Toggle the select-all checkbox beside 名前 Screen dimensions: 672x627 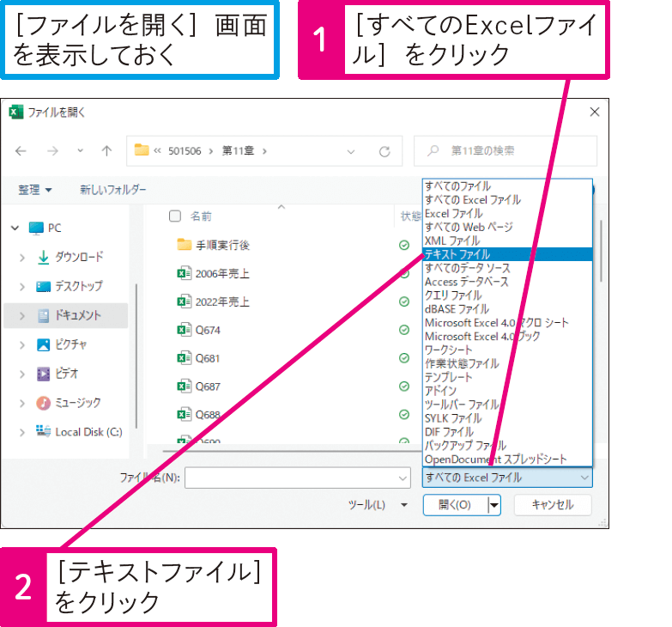(175, 216)
